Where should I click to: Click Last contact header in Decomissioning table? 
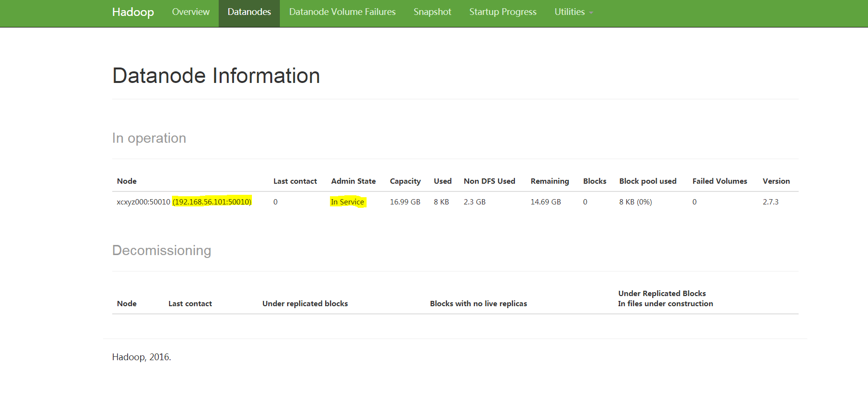tap(190, 304)
